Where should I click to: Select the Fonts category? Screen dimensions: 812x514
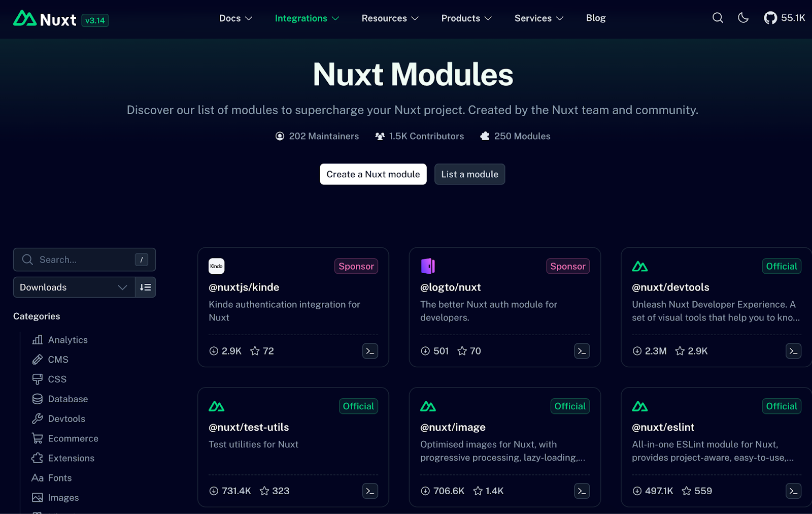(51, 478)
